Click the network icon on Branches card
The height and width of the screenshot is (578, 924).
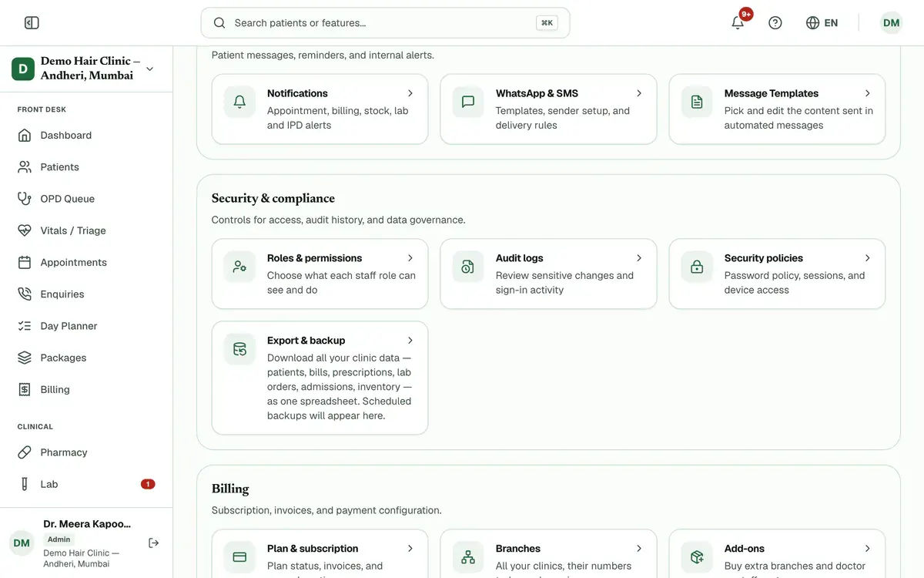[468, 557]
